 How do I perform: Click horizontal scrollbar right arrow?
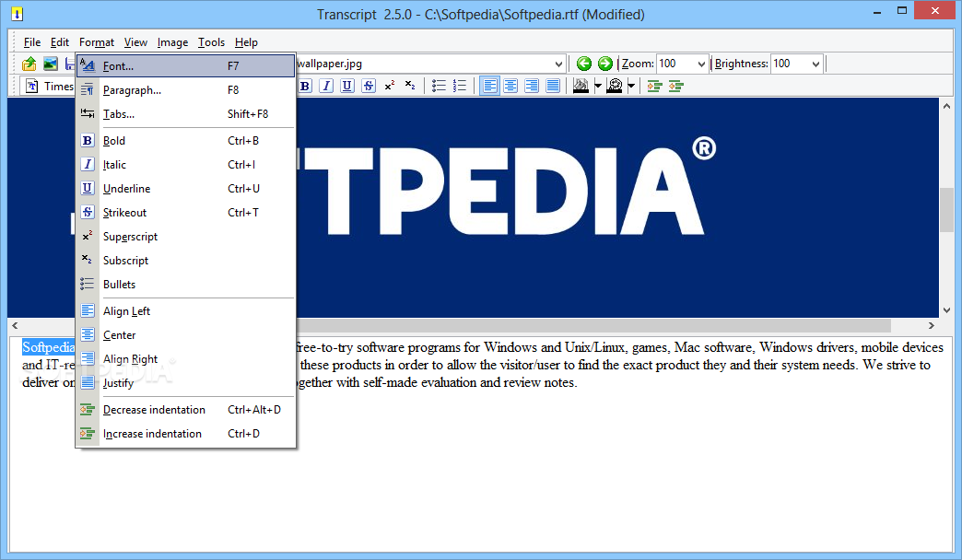tap(932, 326)
